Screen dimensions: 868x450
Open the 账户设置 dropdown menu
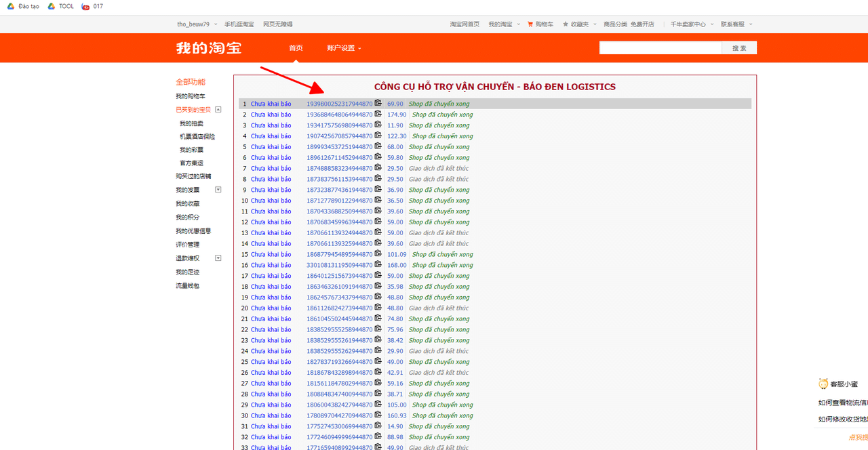[344, 48]
